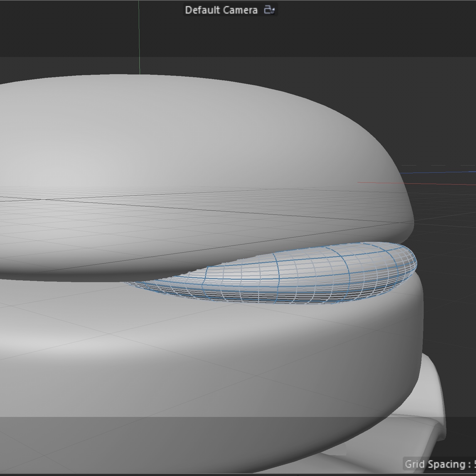Click the dark safe-frame band at viewport top
Viewport: 476px width, 476px height.
coord(338,31)
